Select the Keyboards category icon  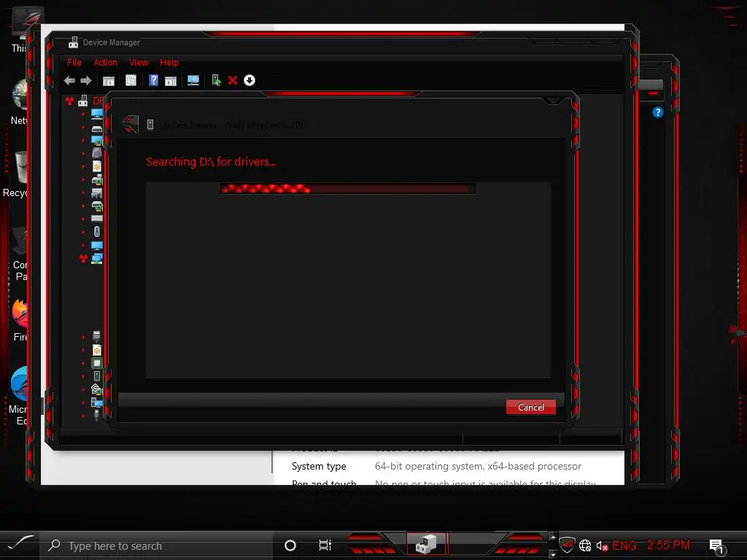pos(97,219)
